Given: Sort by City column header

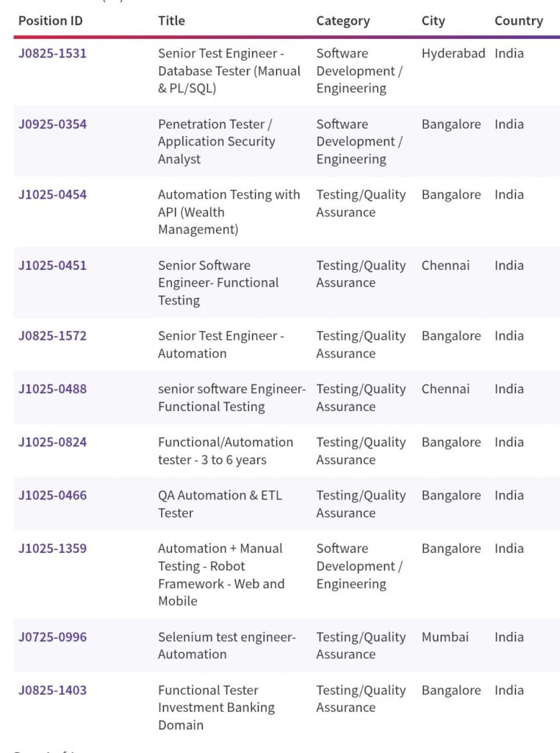Looking at the screenshot, I should click(x=433, y=21).
